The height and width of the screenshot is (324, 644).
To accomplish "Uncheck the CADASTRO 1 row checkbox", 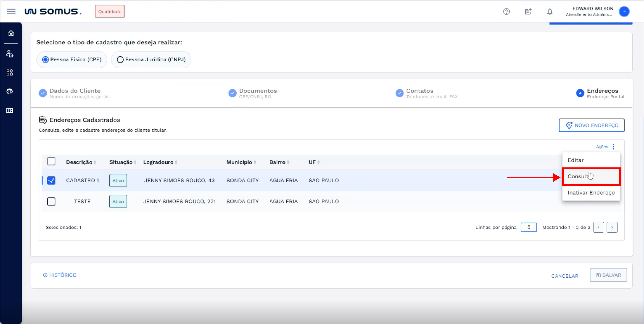I will point(51,180).
